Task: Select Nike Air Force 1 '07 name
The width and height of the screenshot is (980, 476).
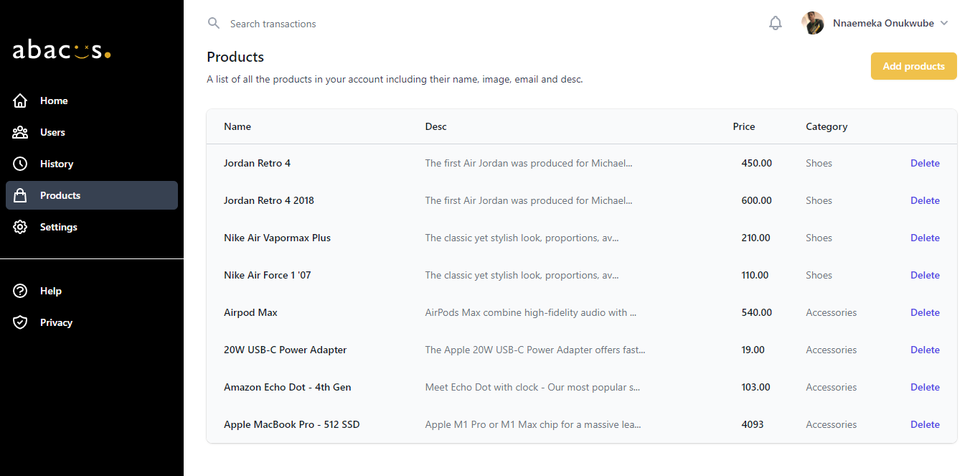Action: 268,275
